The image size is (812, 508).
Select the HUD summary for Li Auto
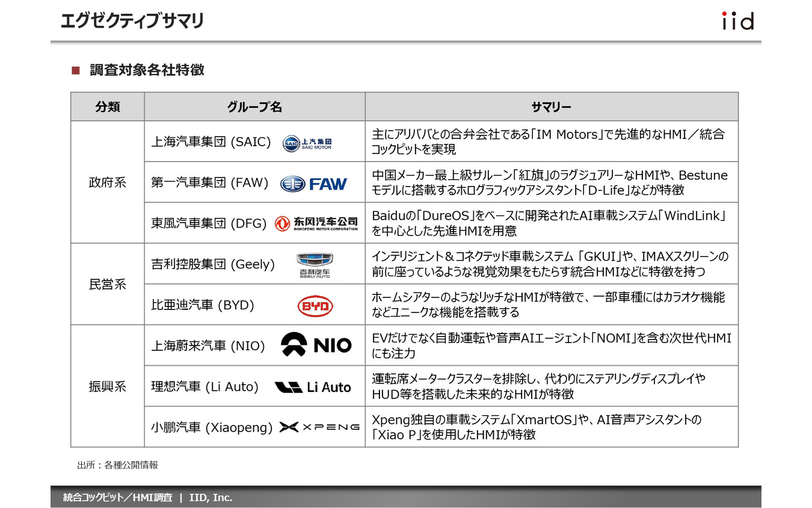pyautogui.click(x=539, y=386)
